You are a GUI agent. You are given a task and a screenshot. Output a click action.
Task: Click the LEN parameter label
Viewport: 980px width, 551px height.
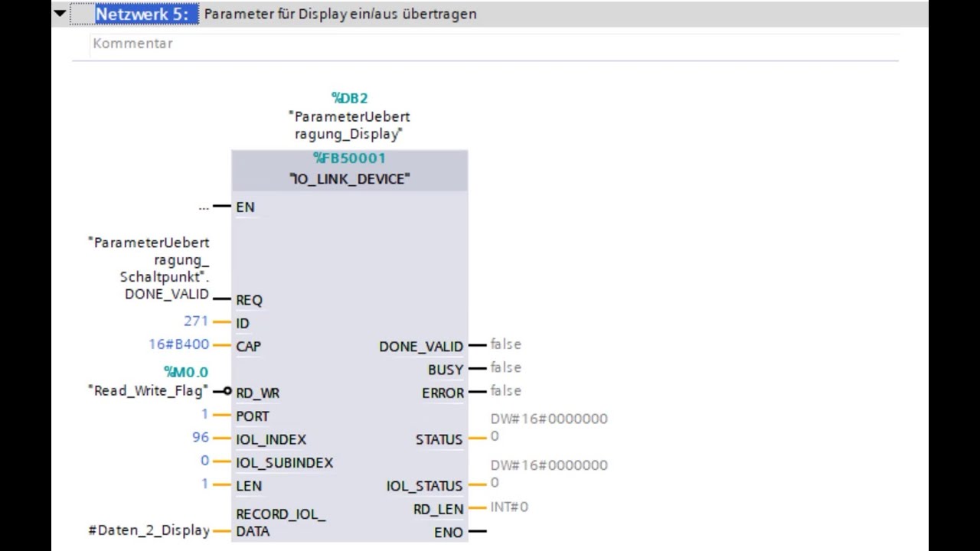click(249, 486)
